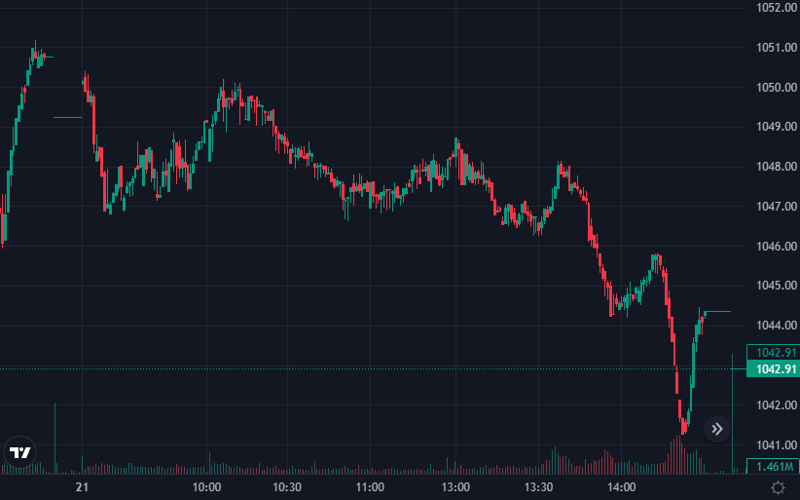800x500 pixels.
Task: Click the 1048.00 price axis mark
Action: pyautogui.click(x=775, y=167)
